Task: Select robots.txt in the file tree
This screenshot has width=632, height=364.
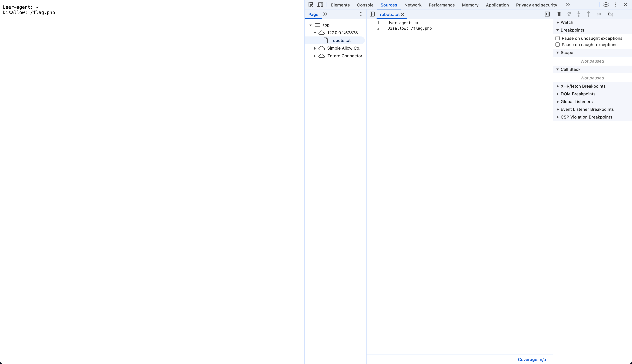Action: click(x=341, y=41)
